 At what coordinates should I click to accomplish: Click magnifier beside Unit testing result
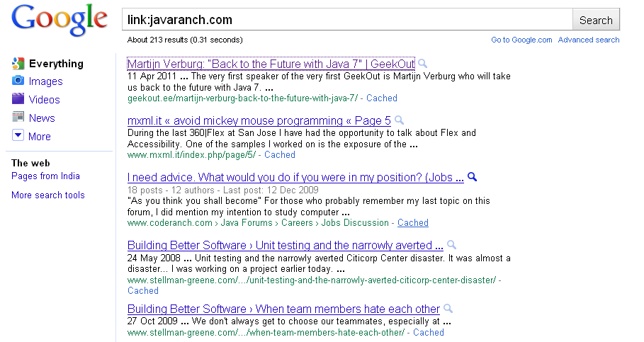[x=452, y=245]
